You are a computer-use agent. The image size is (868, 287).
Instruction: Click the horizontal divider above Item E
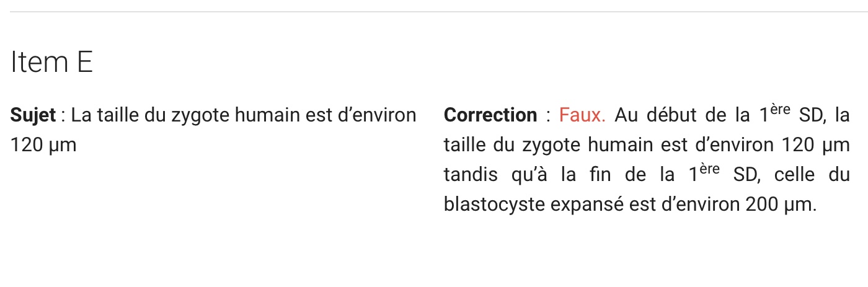click(434, 12)
